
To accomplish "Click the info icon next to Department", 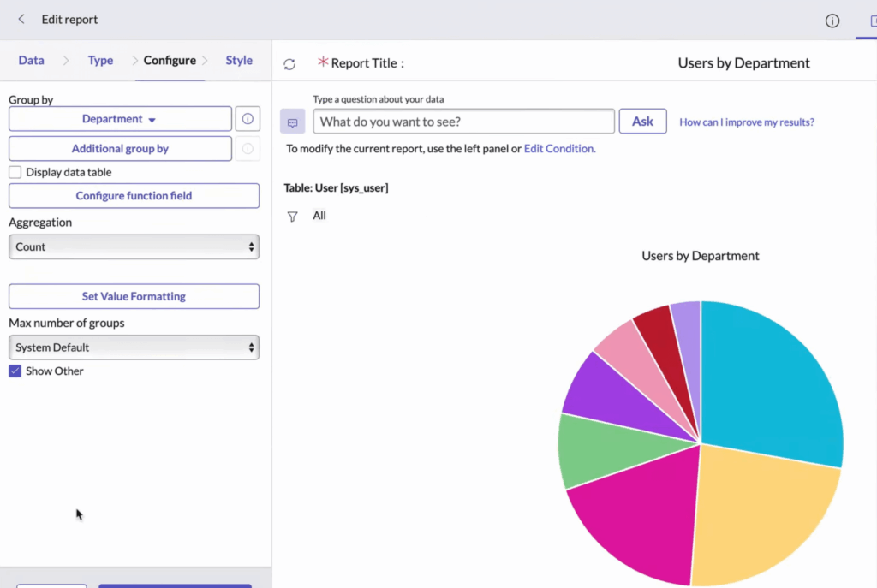I will pyautogui.click(x=248, y=119).
